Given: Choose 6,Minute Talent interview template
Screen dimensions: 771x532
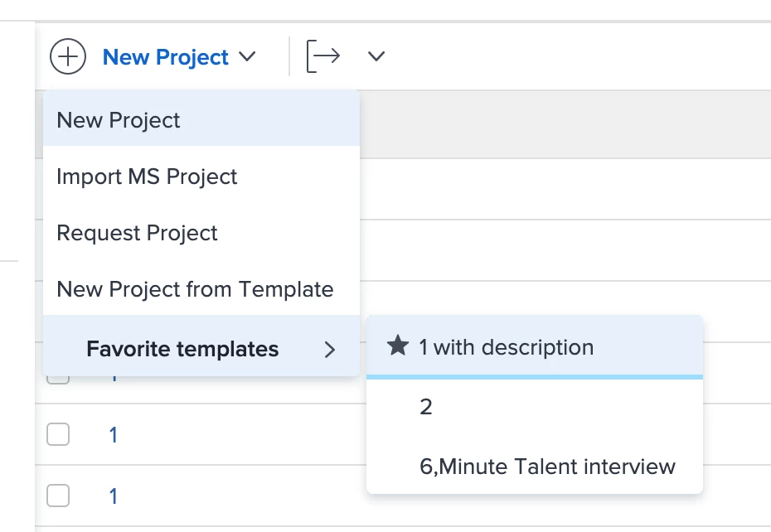Looking at the screenshot, I should (x=547, y=467).
